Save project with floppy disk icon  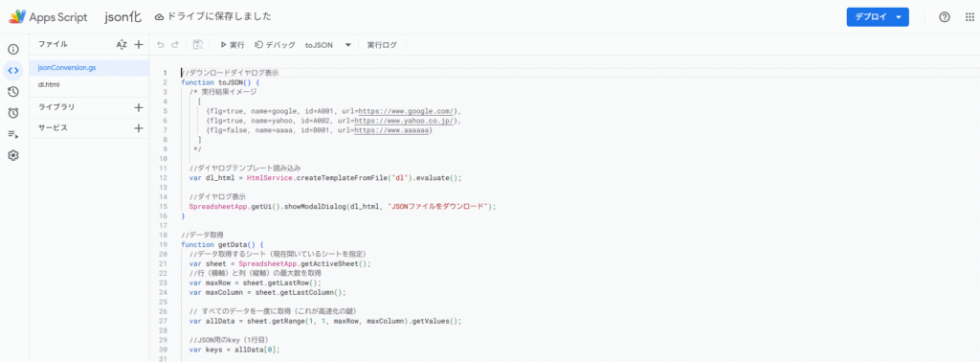point(198,45)
